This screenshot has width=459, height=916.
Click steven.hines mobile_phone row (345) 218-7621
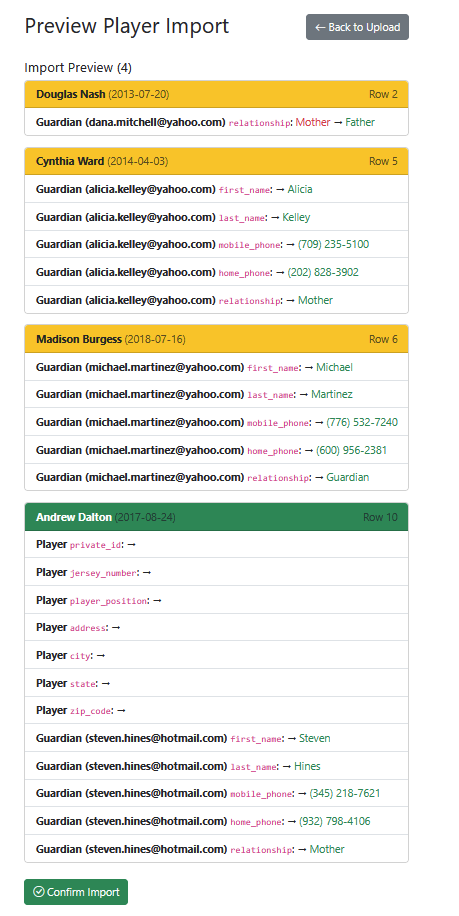216,793
